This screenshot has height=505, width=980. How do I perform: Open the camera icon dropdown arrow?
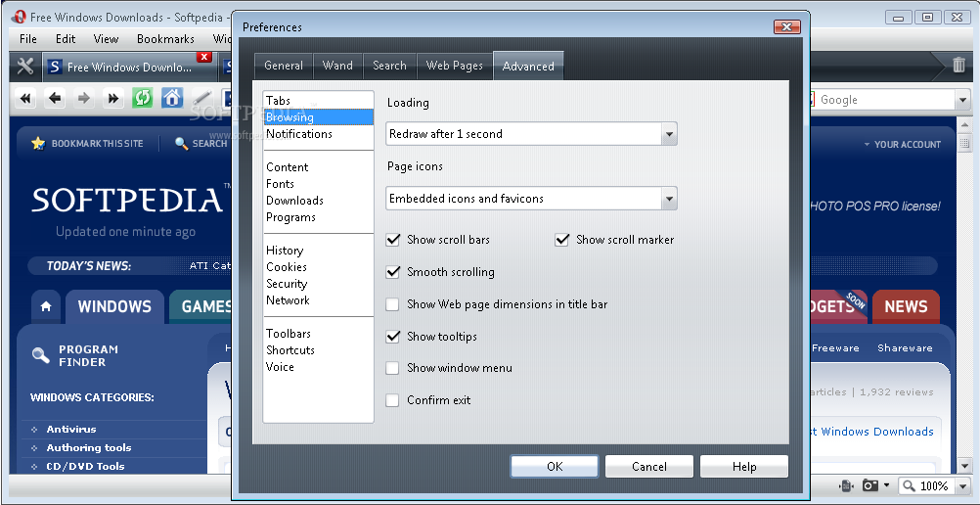886,485
